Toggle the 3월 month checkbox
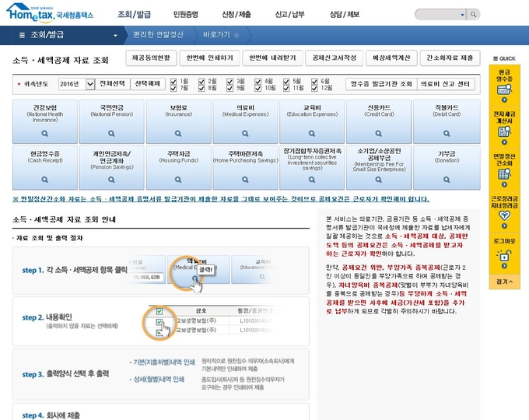Screen dimensions: 529x420 click(x=230, y=81)
